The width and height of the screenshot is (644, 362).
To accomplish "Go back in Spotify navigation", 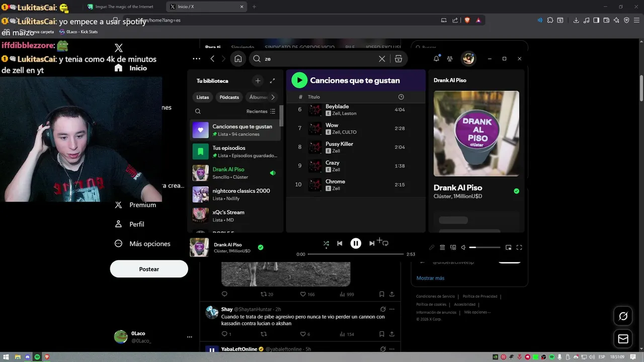I will (212, 59).
